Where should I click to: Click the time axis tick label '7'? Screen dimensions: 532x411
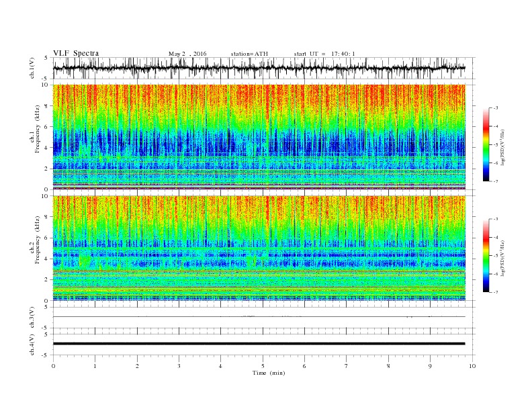point(347,366)
